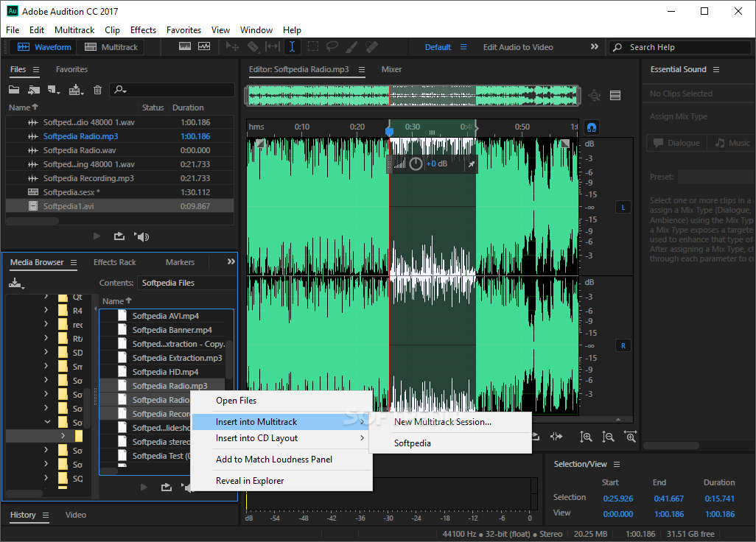Choose Insert into CD Layout
Screen dimensions: 756x542
pos(282,438)
